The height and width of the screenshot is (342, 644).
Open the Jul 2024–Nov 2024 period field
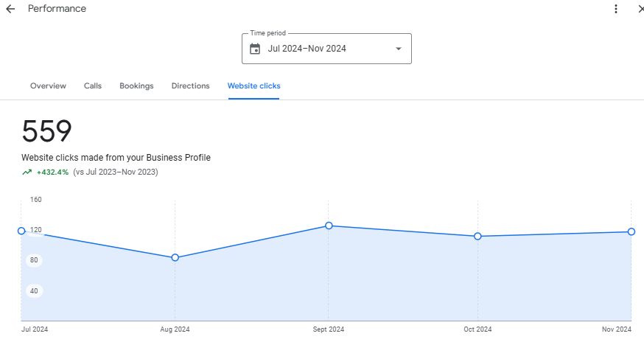coord(326,49)
